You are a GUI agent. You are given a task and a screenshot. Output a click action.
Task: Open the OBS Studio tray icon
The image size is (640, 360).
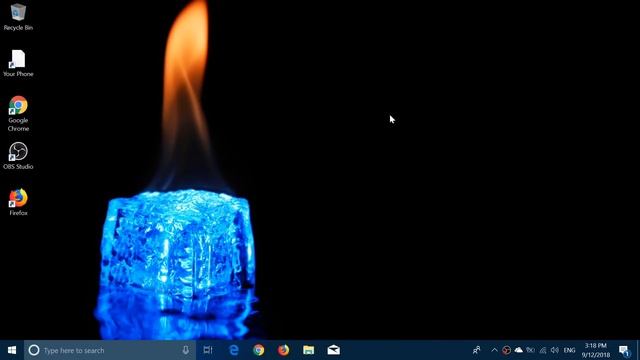click(506, 350)
